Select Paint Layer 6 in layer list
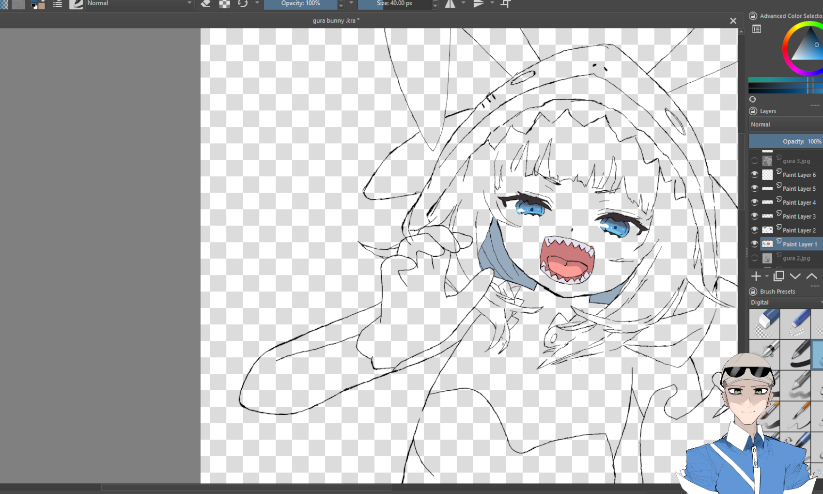The width and height of the screenshot is (823, 494). (x=799, y=175)
